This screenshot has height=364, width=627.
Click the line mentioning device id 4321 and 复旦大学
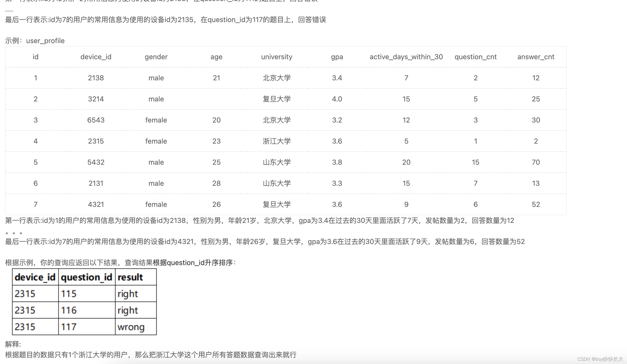click(x=265, y=241)
